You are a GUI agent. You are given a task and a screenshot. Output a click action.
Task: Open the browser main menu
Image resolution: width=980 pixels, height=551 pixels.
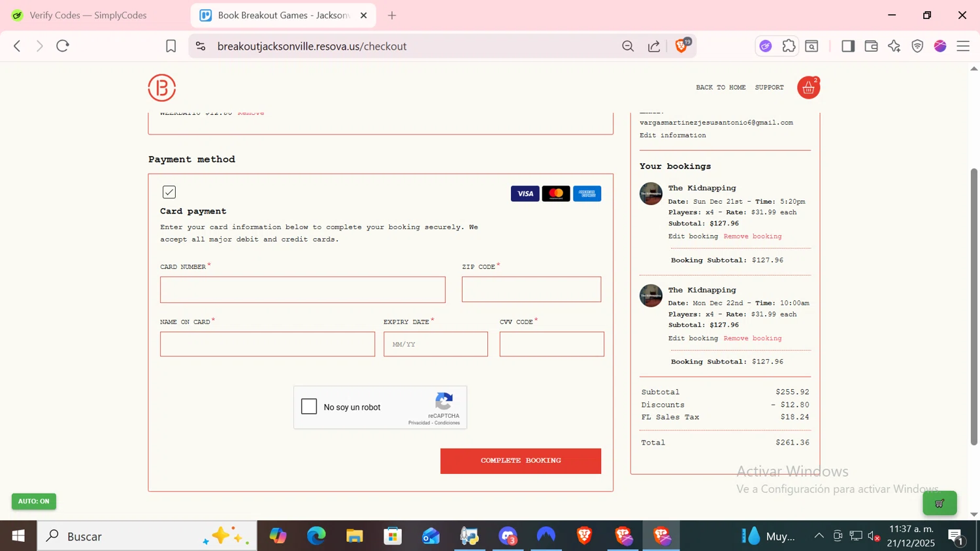pos(963,46)
